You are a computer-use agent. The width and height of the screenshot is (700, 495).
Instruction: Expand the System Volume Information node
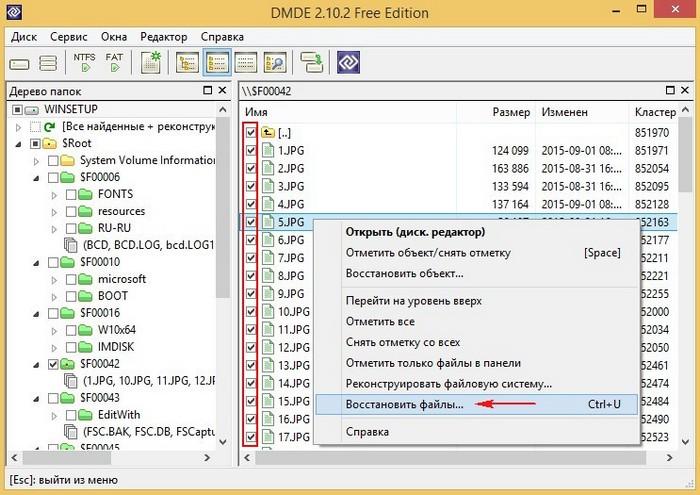(36, 161)
